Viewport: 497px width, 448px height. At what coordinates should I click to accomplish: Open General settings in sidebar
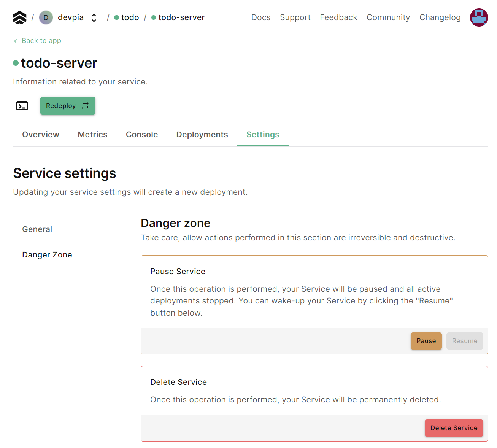click(37, 229)
